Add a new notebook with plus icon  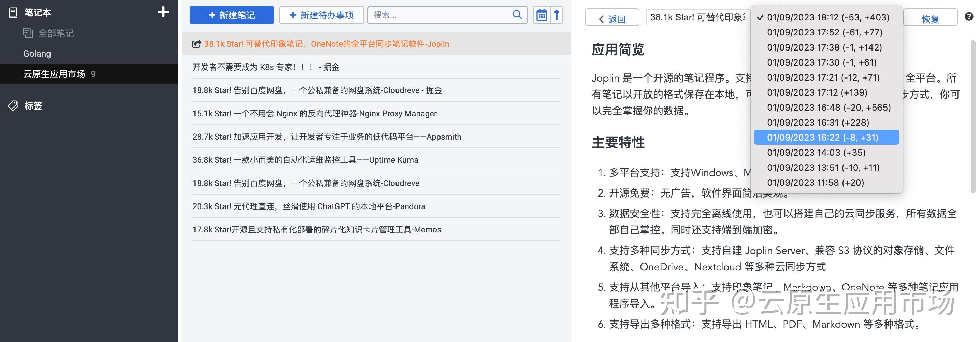click(x=163, y=12)
